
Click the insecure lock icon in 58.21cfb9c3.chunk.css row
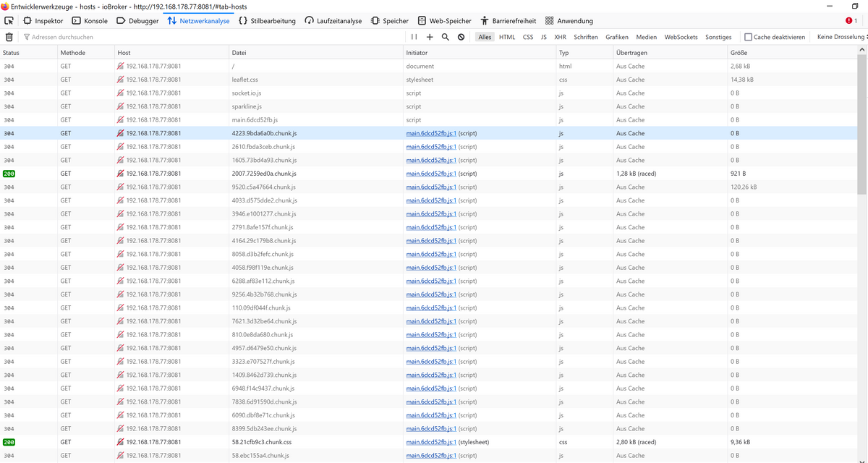coord(121,442)
